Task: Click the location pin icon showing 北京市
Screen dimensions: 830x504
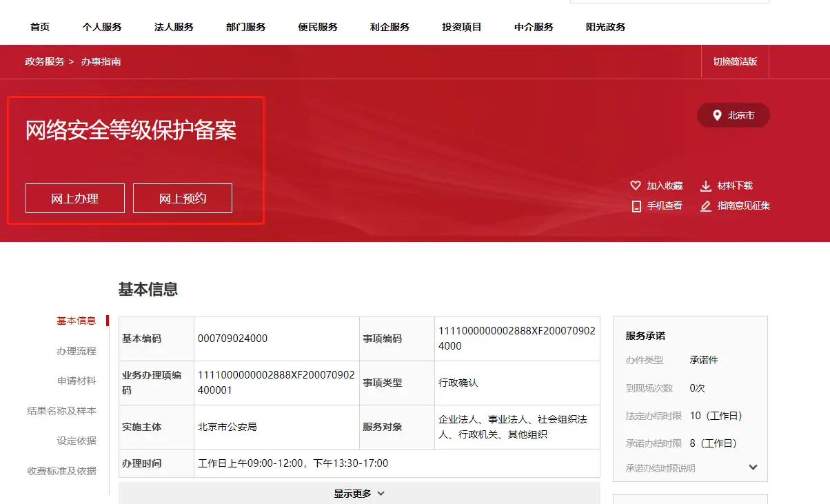Action: click(x=716, y=115)
